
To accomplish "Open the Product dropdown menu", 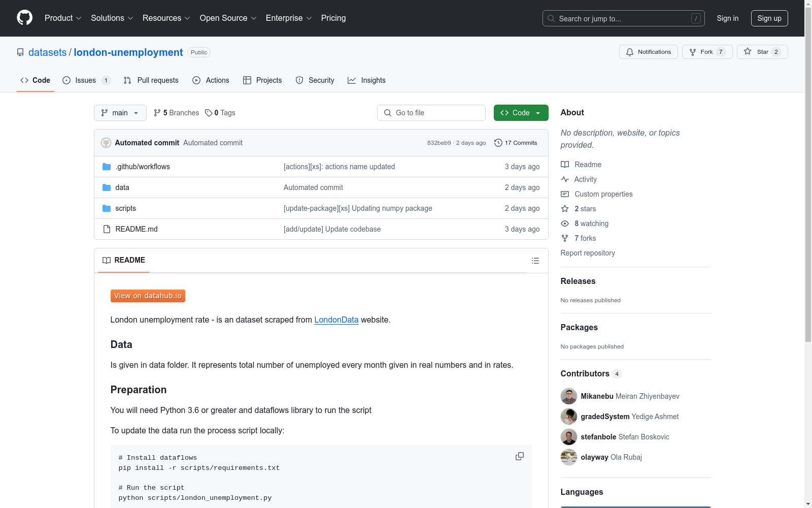I will [63, 18].
